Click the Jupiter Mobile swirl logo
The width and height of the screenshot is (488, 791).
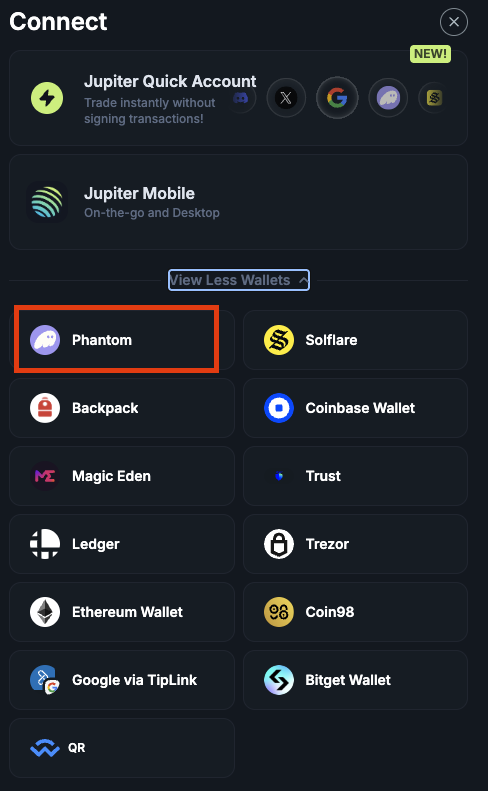click(x=47, y=202)
